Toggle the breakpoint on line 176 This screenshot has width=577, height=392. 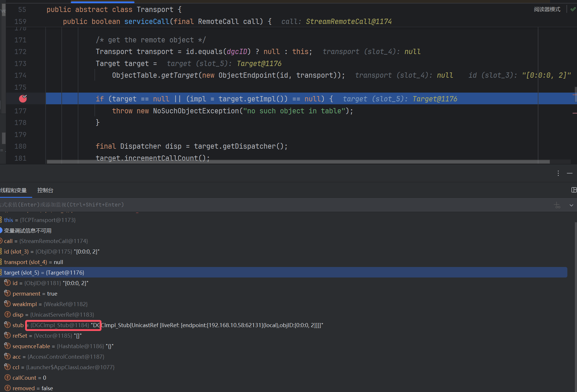tap(23, 99)
